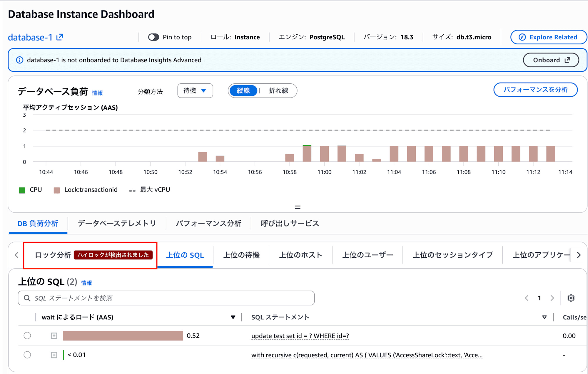588x374 pixels.
Task: Click the compass icon inside Explore Related
Action: click(522, 37)
